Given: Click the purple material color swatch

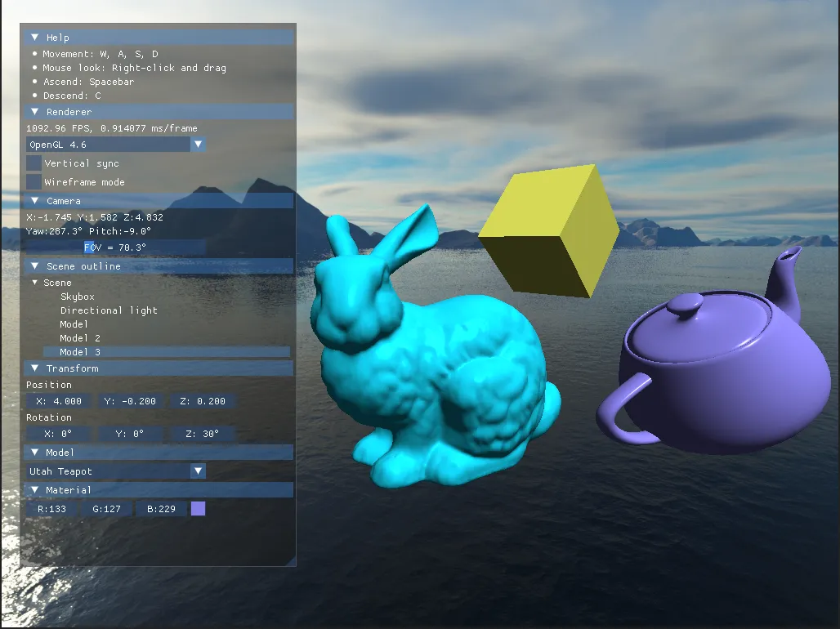Looking at the screenshot, I should click(x=197, y=508).
